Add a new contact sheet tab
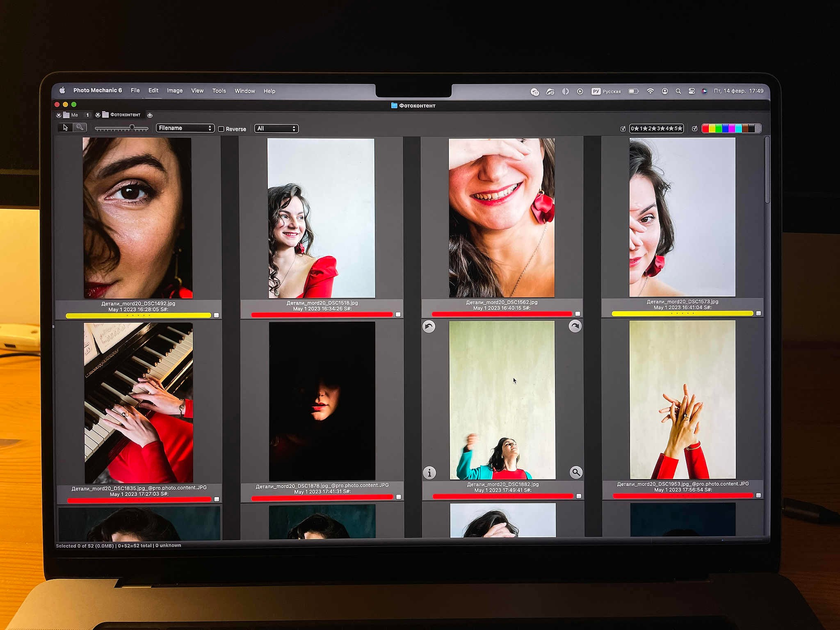This screenshot has height=630, width=840. [150, 115]
